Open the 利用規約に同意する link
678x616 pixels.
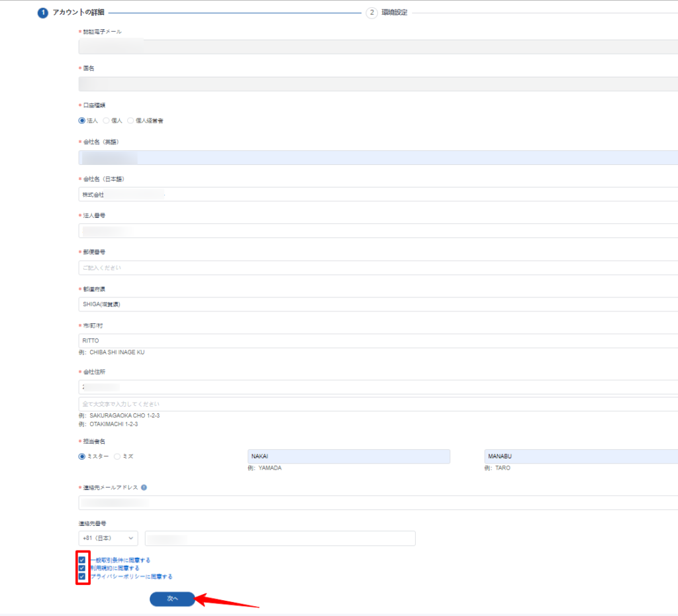tap(115, 568)
